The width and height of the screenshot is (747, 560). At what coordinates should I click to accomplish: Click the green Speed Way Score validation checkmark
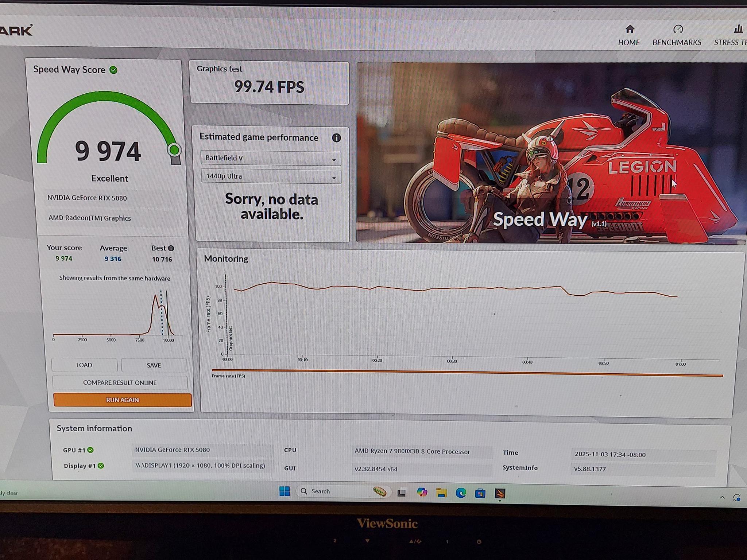113,70
